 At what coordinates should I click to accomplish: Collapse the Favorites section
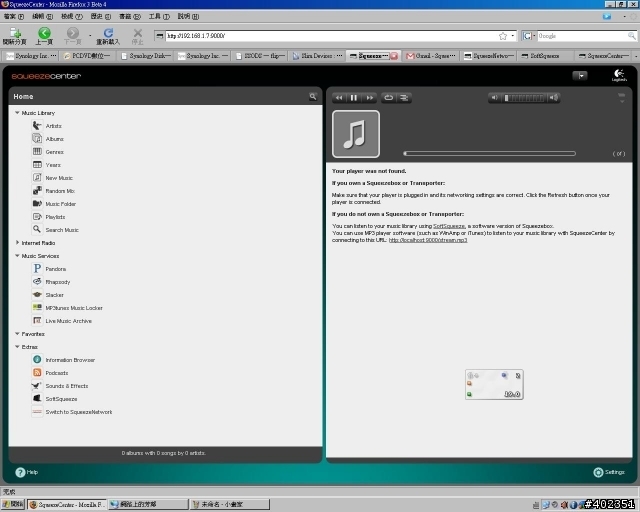click(x=17, y=334)
